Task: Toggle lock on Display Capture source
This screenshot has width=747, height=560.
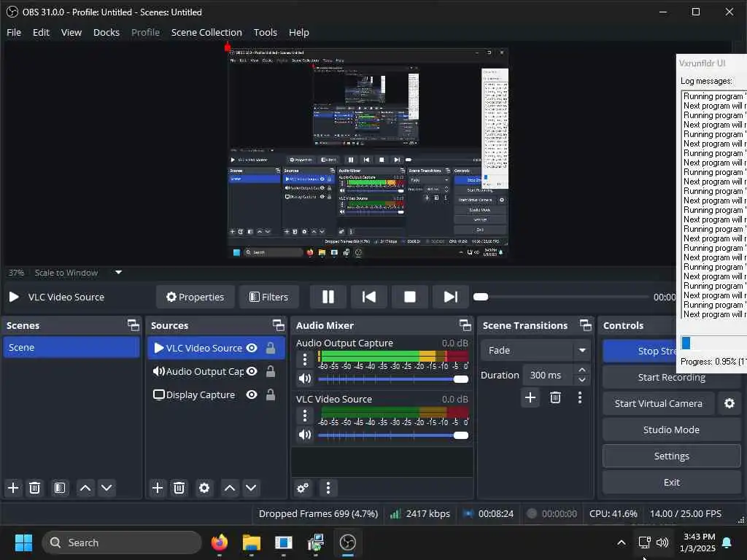Action: pos(271,394)
